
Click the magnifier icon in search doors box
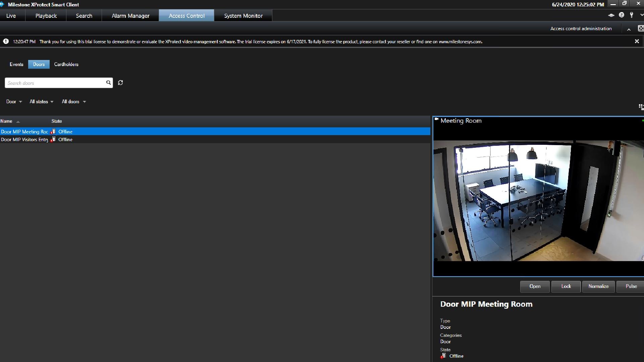click(108, 82)
